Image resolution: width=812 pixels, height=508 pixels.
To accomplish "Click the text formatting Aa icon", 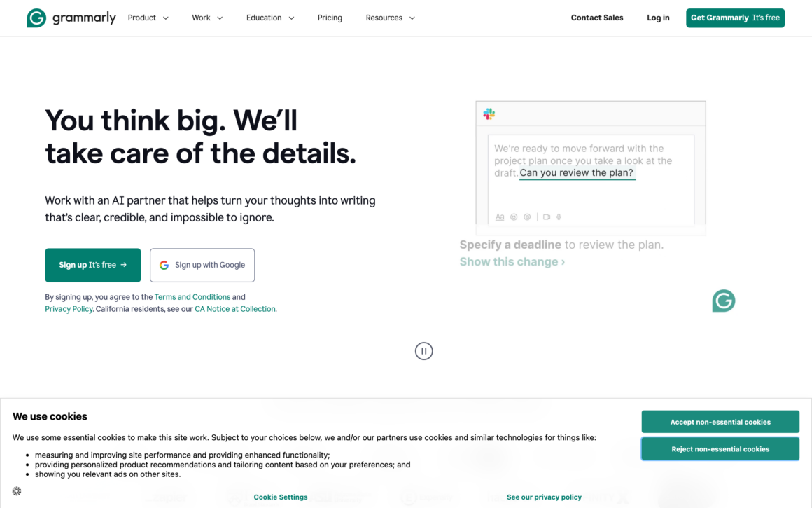I will 500,217.
